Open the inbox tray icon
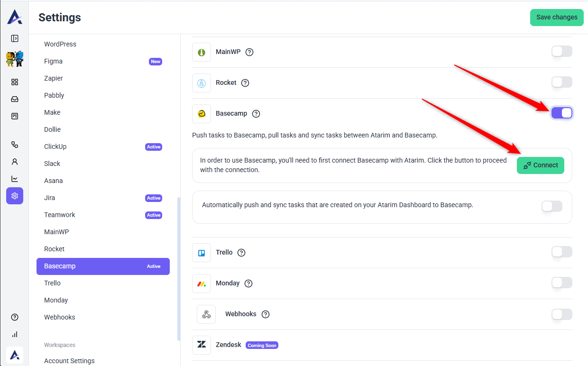The image size is (588, 366). point(15,99)
